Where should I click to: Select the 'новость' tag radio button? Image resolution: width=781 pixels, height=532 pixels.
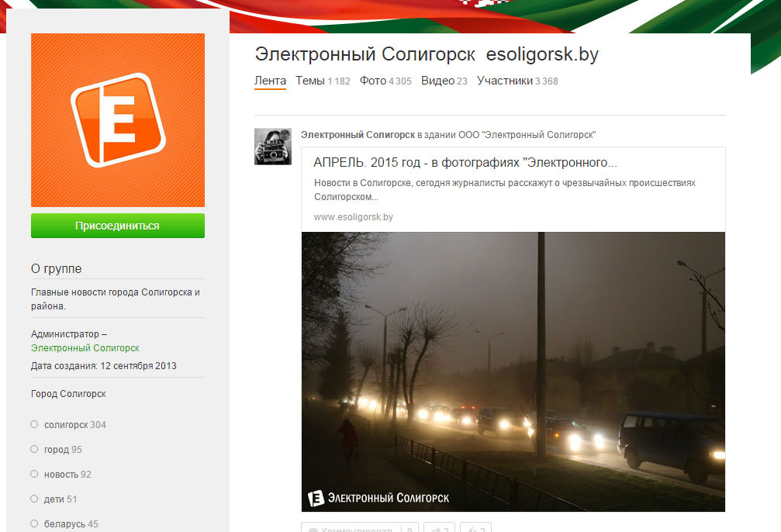click(x=34, y=474)
